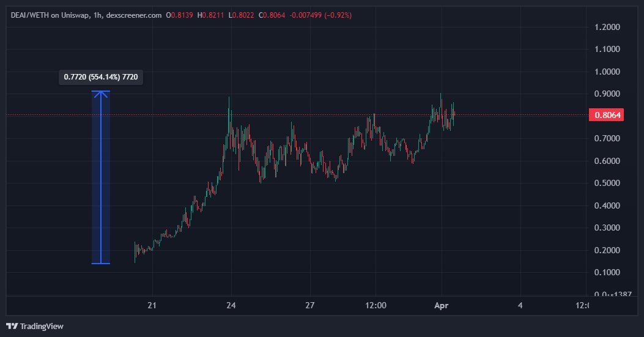The height and width of the screenshot is (337, 644).
Task: Click the 0.7000 price axis label
Action: (607, 138)
